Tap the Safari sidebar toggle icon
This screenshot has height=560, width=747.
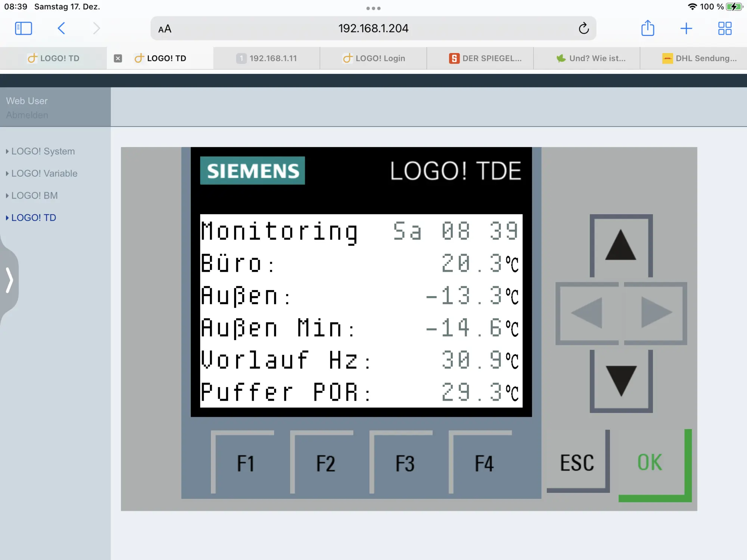(23, 28)
